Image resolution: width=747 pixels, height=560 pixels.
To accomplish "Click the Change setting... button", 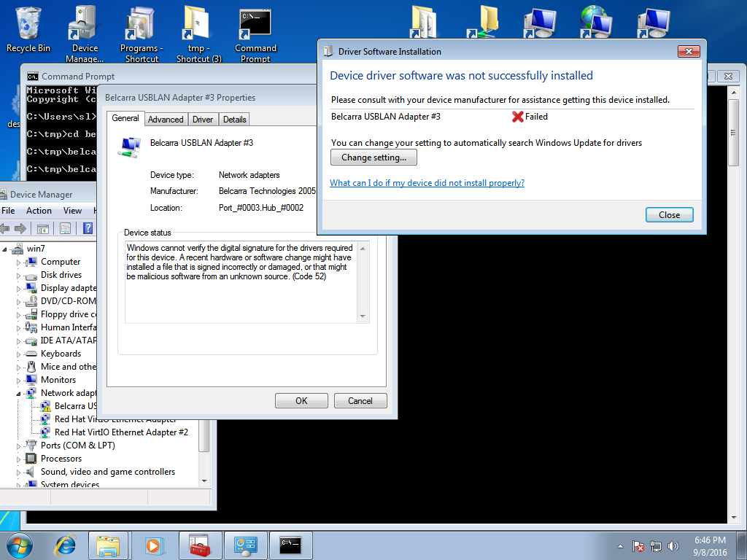I will [373, 157].
